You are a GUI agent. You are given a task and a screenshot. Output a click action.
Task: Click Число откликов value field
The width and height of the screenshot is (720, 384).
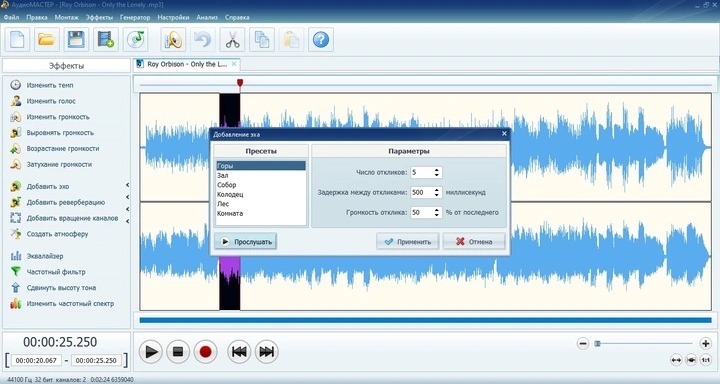(421, 173)
